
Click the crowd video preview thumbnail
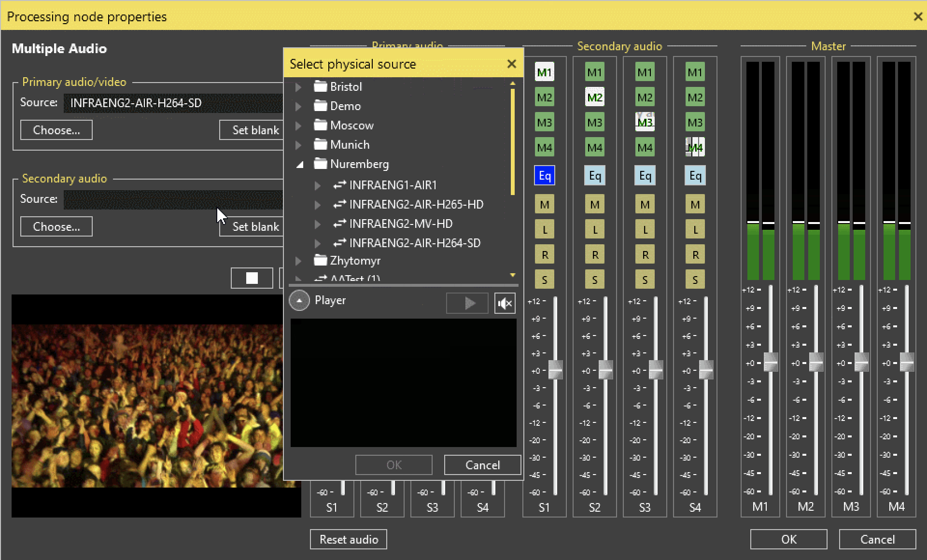147,406
